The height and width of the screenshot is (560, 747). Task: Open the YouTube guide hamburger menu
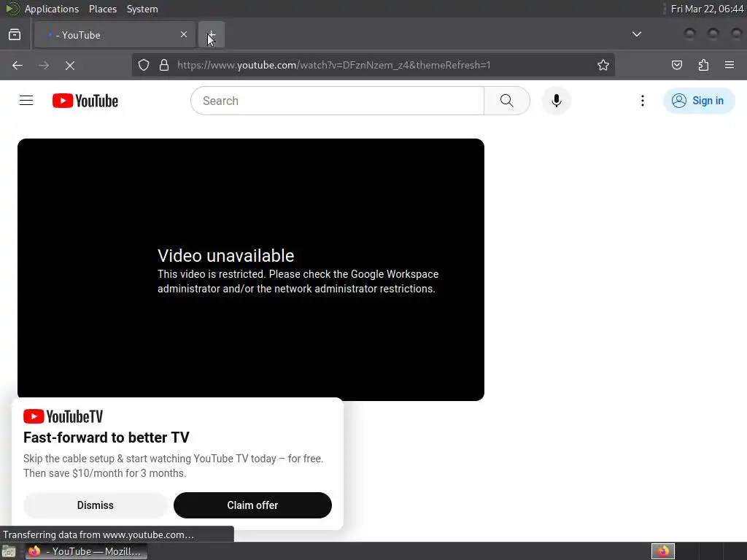pyautogui.click(x=26, y=101)
